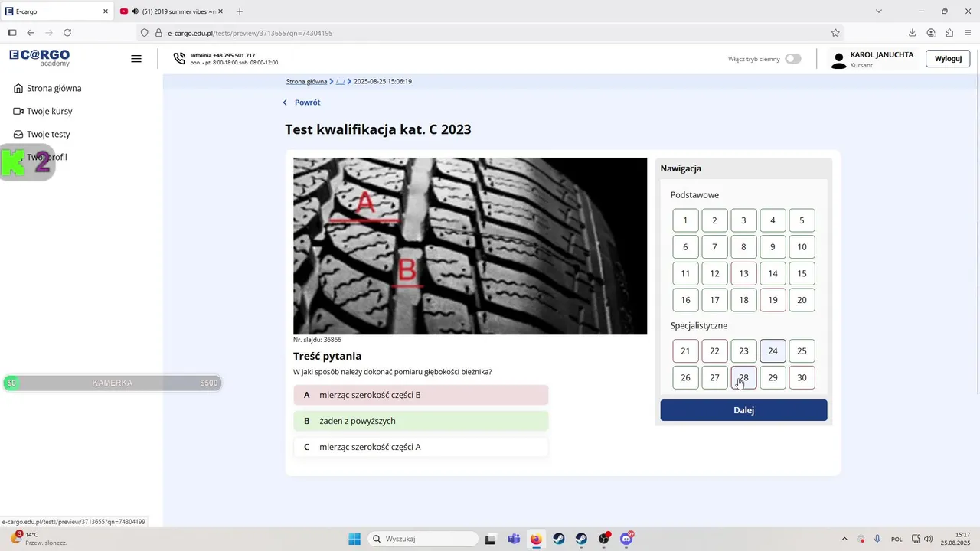Click POL language indicator in tray

coord(897,539)
